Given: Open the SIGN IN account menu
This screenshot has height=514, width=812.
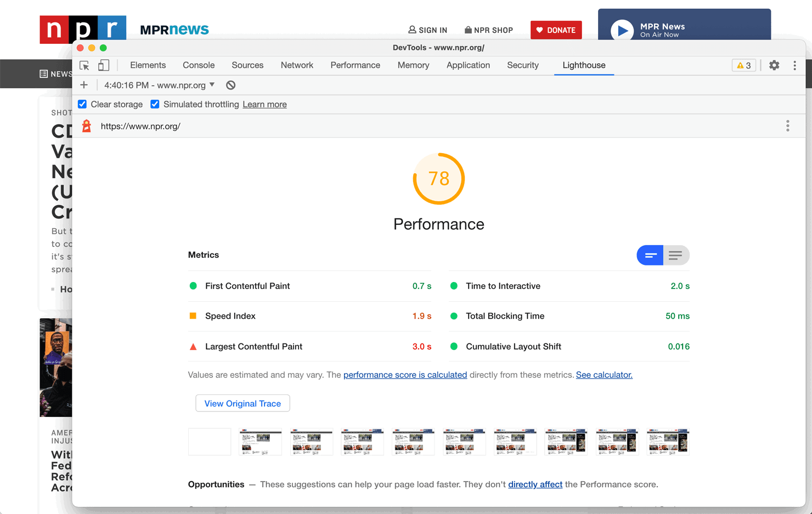Looking at the screenshot, I should [428, 30].
